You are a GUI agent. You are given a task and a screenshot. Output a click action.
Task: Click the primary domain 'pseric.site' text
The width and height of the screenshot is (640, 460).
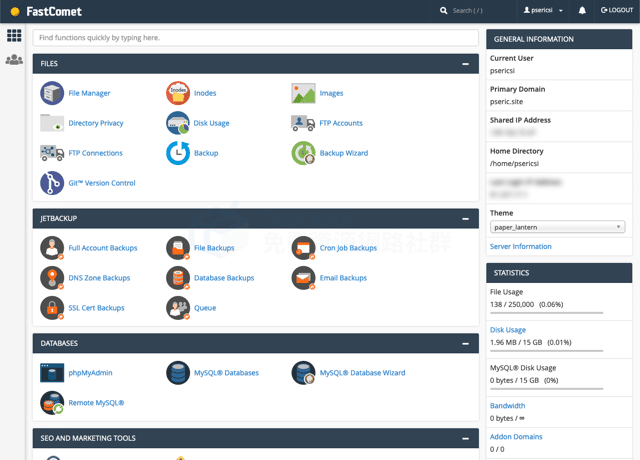pos(506,102)
